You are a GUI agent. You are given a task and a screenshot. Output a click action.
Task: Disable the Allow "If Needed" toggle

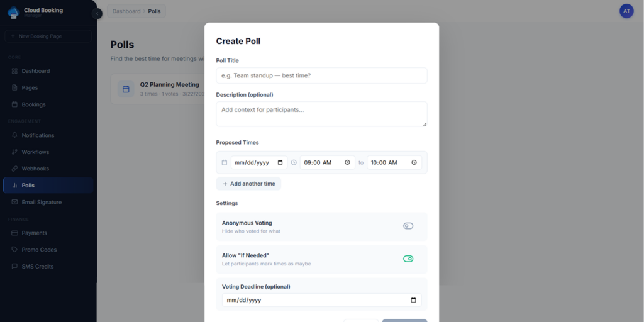tap(408, 258)
